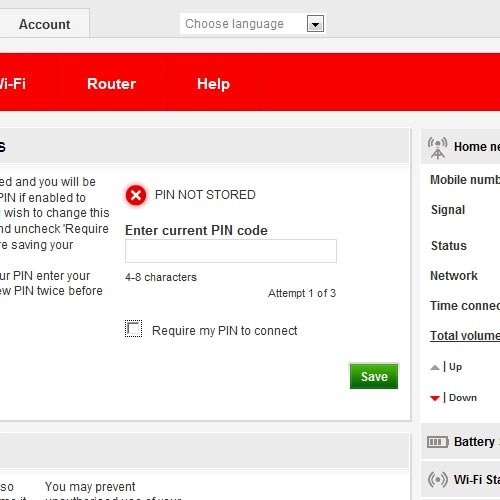Click the Battery panel header

pyautogui.click(x=461, y=442)
